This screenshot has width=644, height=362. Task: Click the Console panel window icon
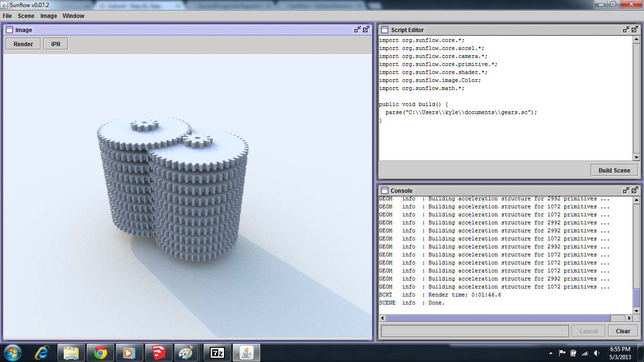click(385, 190)
